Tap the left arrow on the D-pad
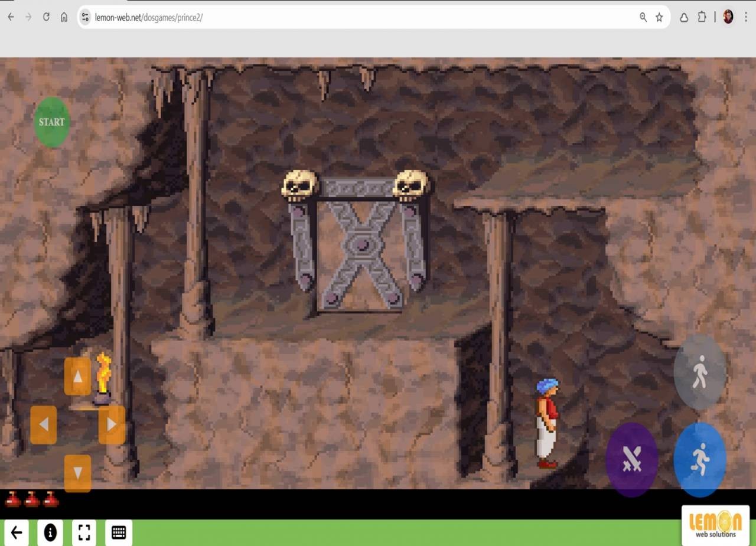This screenshot has width=756, height=546. coord(43,424)
